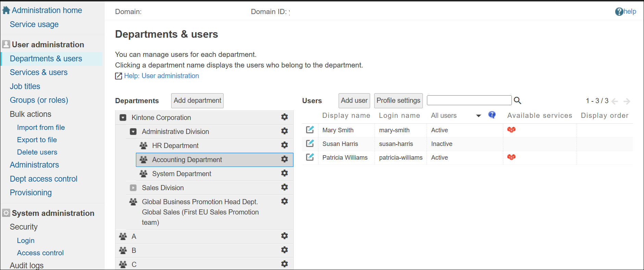Click the Add department button
644x270 pixels.
[x=197, y=100]
